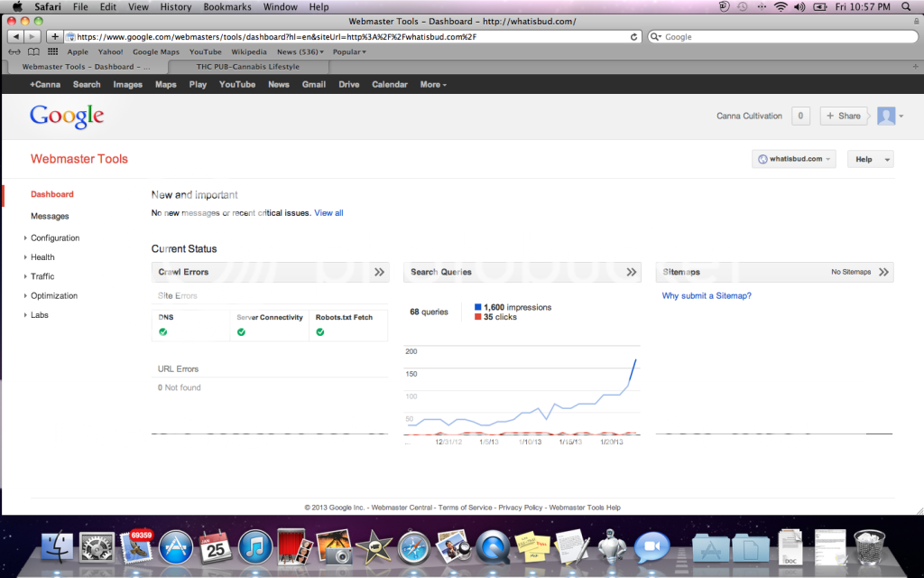Viewport: 924px width, 578px height.
Task: Open QuickTime Player from the Dock
Action: (x=493, y=546)
